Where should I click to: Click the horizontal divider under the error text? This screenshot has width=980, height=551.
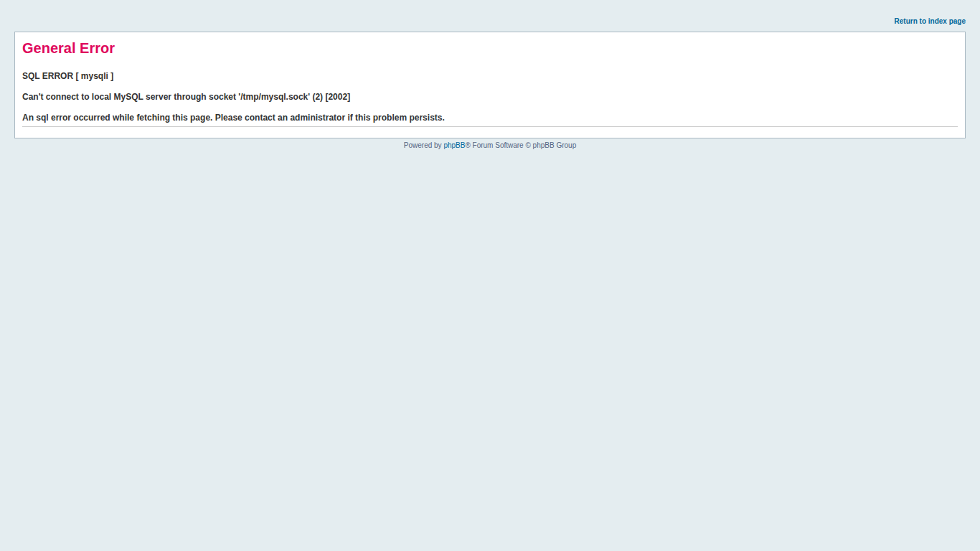point(490,127)
